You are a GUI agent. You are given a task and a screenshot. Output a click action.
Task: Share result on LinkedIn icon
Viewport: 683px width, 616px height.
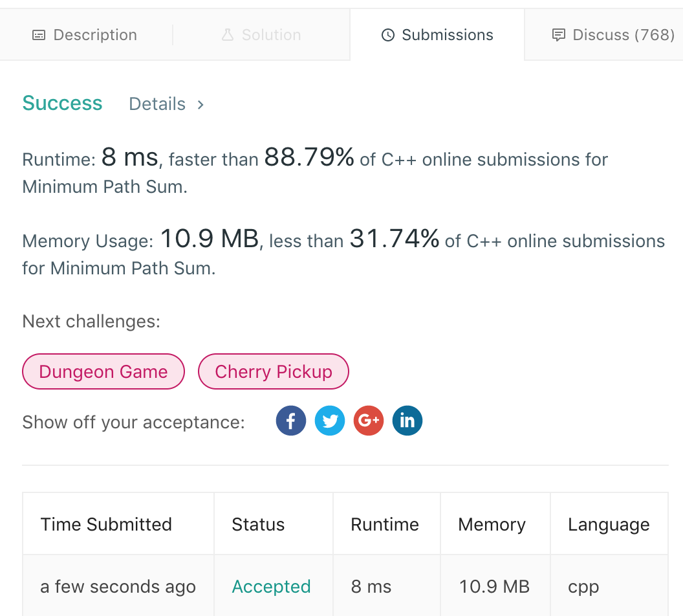point(407,421)
